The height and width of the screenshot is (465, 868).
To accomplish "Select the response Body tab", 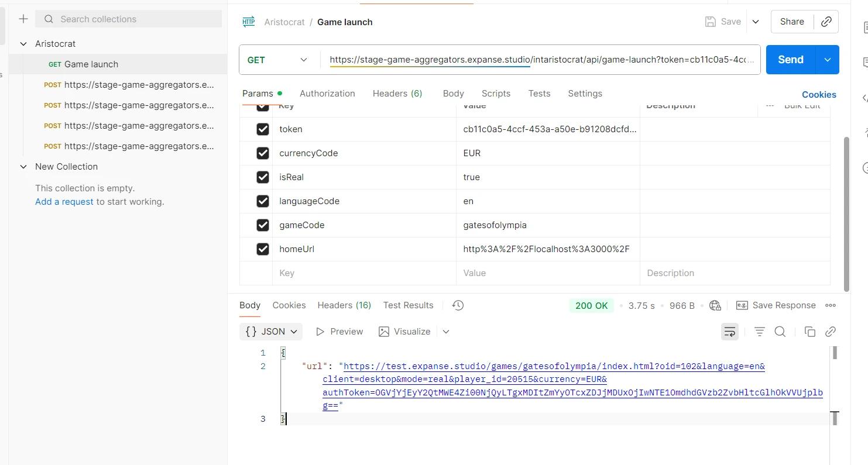I will coord(250,305).
